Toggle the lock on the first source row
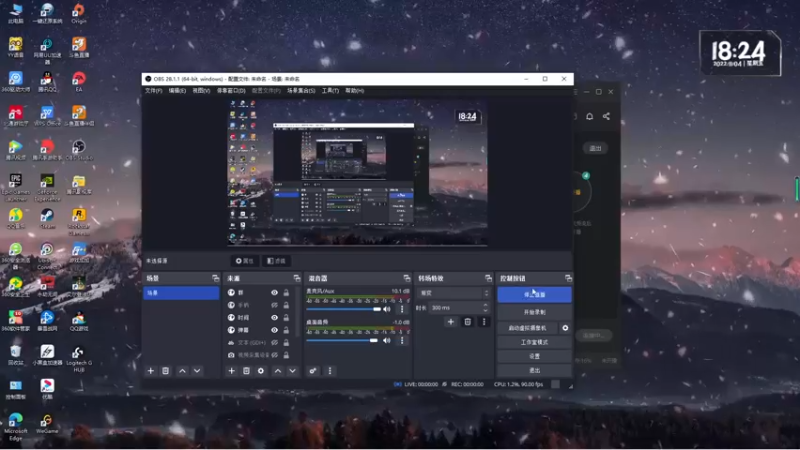 click(286, 293)
